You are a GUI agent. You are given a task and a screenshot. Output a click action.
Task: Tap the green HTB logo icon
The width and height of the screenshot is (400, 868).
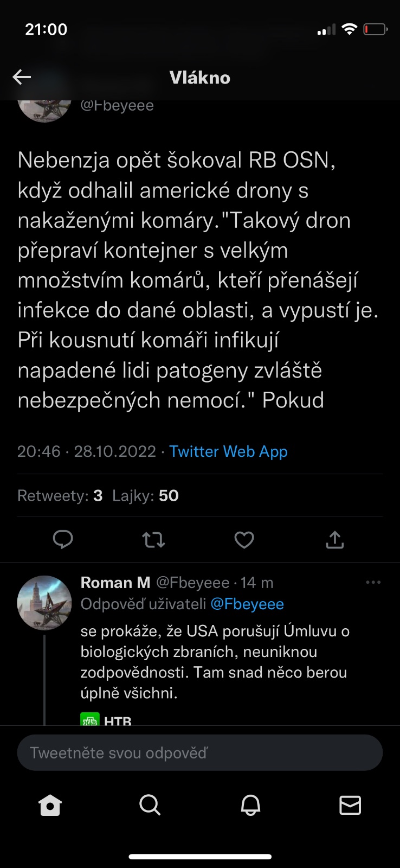click(90, 720)
